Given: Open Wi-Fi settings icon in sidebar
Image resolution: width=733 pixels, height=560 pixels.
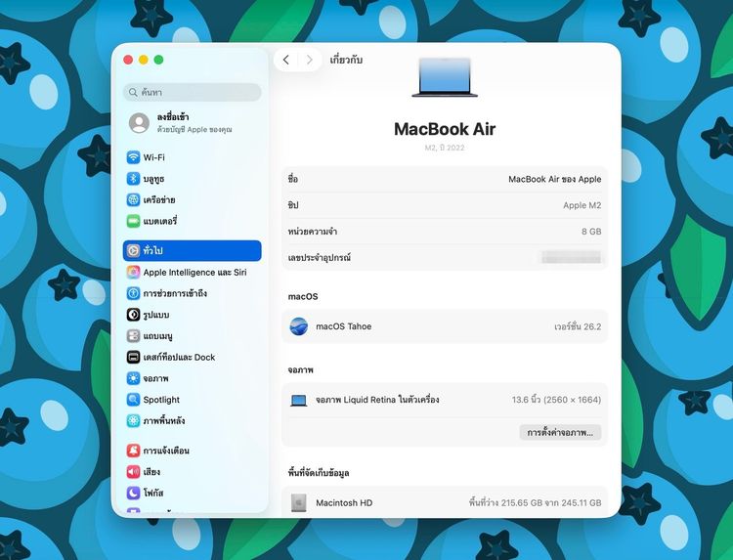Looking at the screenshot, I should pos(133,157).
